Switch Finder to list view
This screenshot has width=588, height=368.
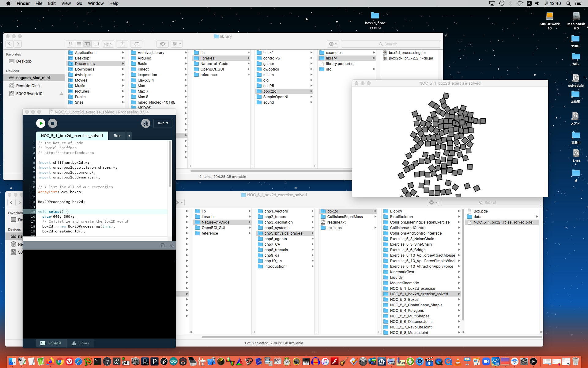coord(79,44)
